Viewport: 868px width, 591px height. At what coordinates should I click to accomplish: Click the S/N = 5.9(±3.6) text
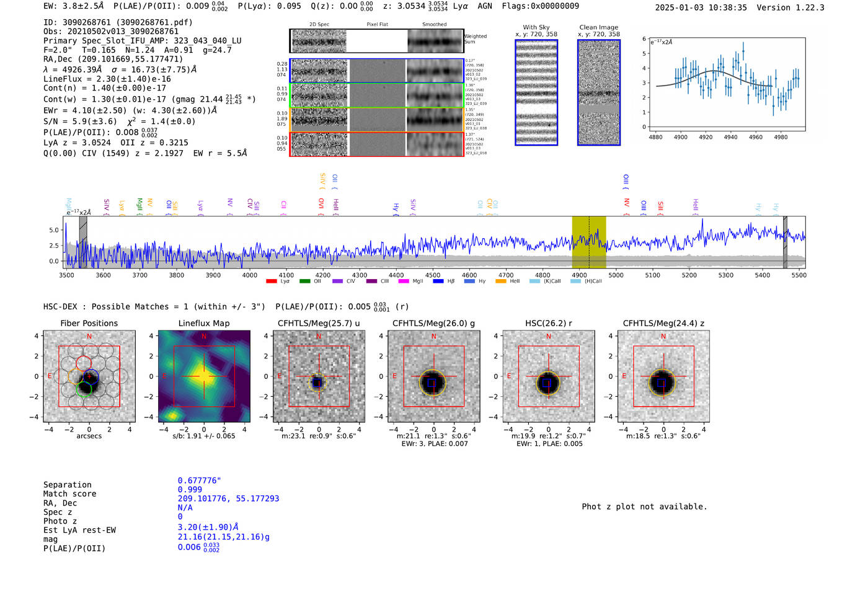79,122
